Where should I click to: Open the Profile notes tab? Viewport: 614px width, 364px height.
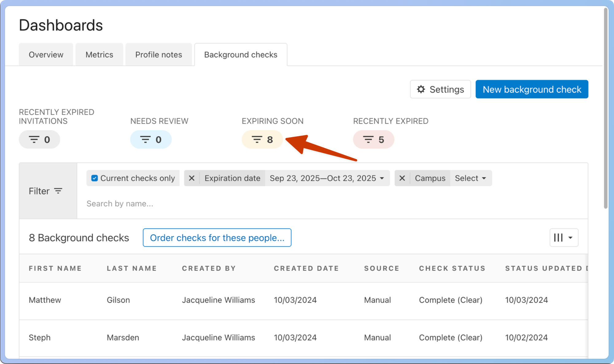click(159, 55)
